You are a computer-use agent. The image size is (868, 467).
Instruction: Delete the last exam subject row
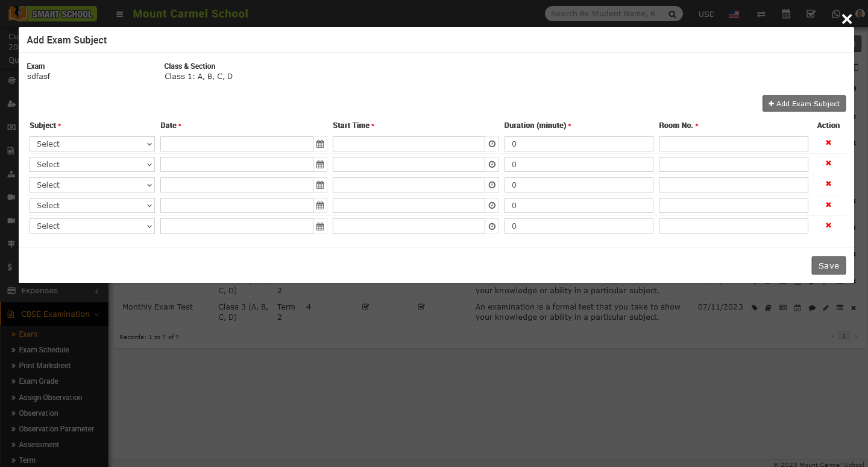[x=828, y=225]
